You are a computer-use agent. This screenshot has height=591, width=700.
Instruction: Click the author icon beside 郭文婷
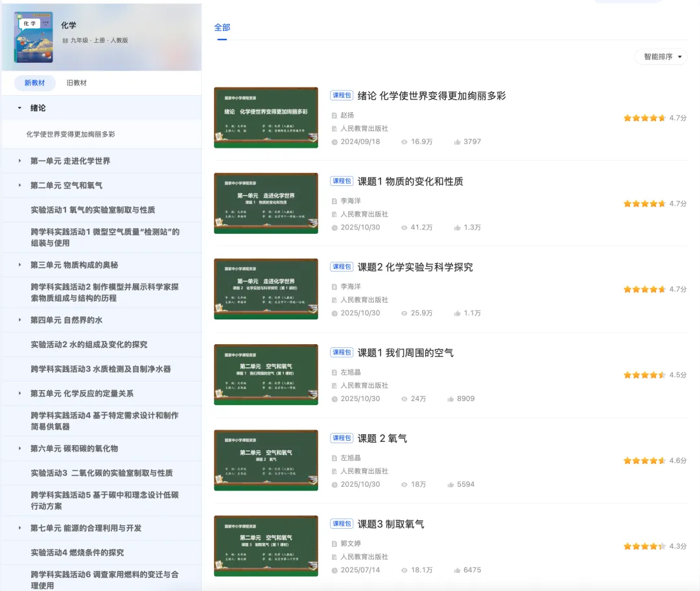point(334,544)
